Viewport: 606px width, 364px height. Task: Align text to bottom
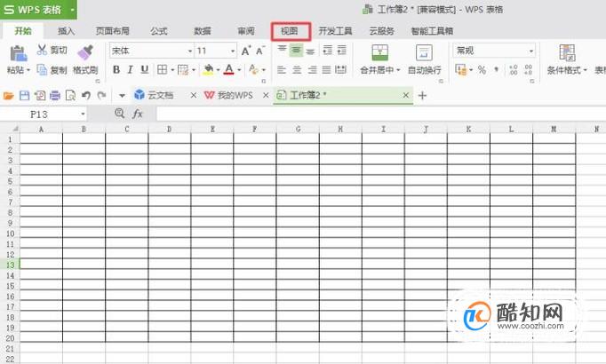click(x=310, y=50)
